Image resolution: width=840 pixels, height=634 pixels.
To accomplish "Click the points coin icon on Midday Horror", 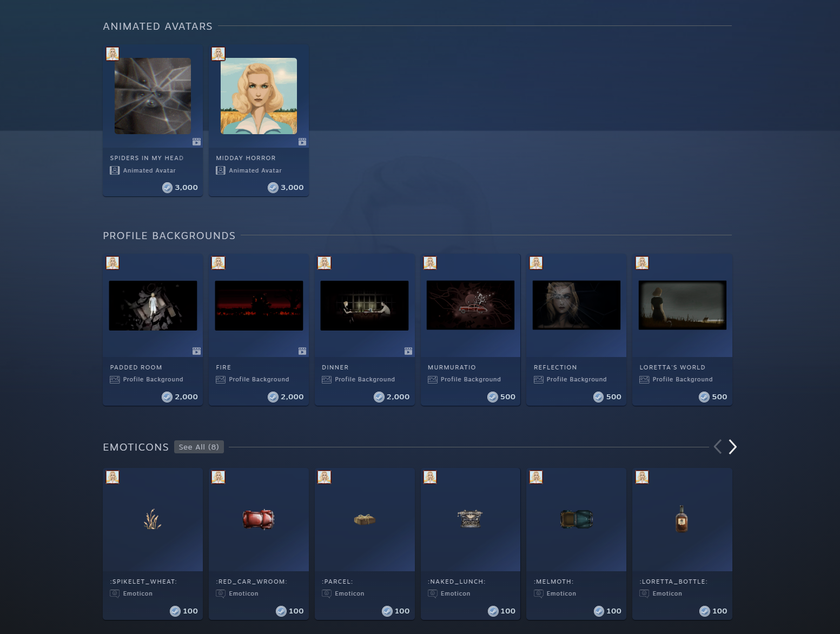I will (x=273, y=188).
